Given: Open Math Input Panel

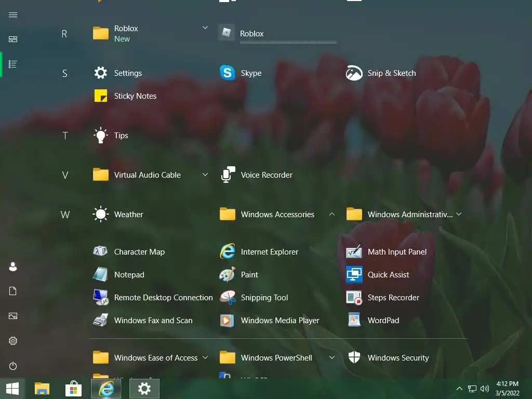Looking at the screenshot, I should [387, 252].
